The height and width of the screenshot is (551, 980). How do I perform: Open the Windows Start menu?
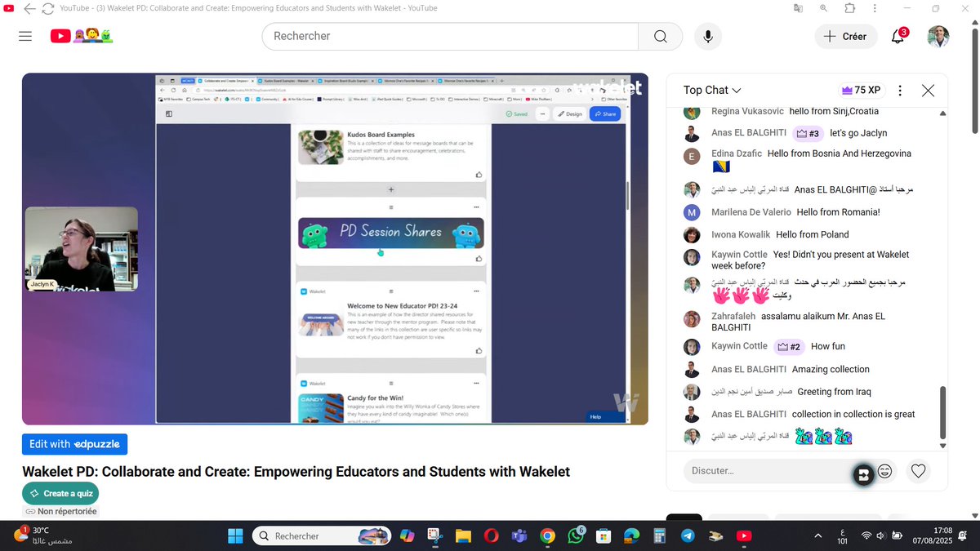(235, 536)
